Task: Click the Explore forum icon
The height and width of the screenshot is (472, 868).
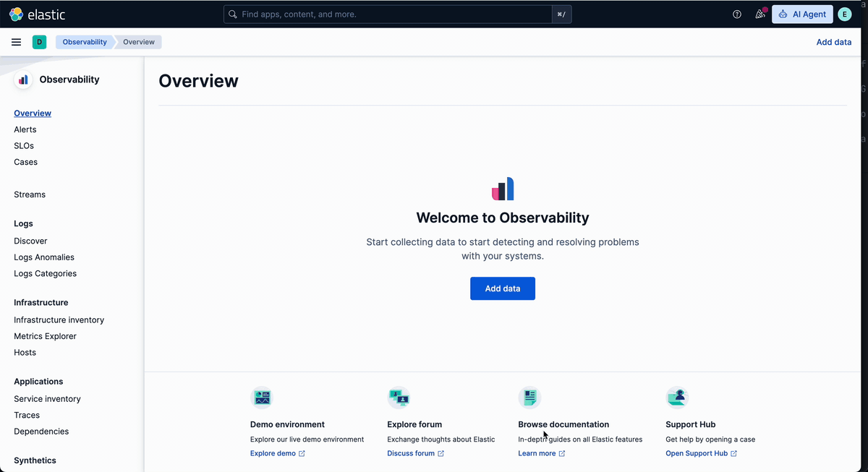Action: point(399,398)
